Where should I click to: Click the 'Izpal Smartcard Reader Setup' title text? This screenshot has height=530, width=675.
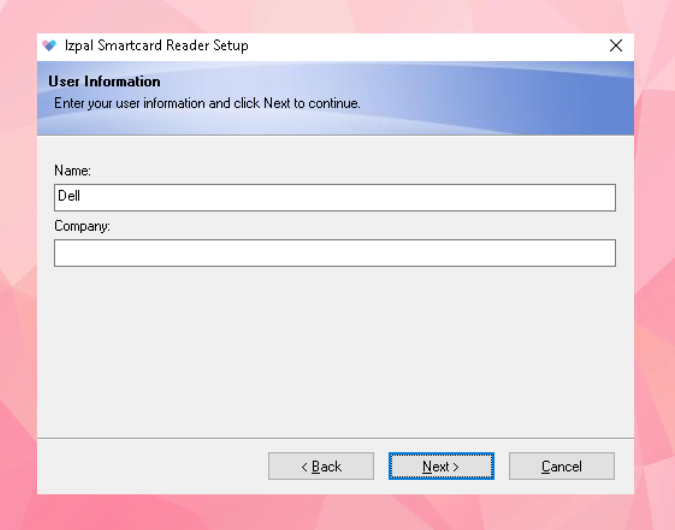click(x=156, y=46)
